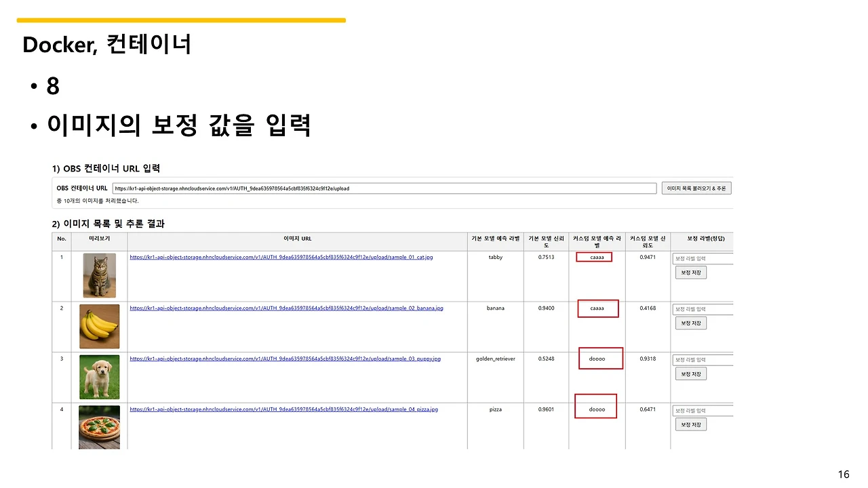Click the '총 10개의 이미지를 처리했습니다.' status message
Screen dimensions: 868x488
point(98,201)
